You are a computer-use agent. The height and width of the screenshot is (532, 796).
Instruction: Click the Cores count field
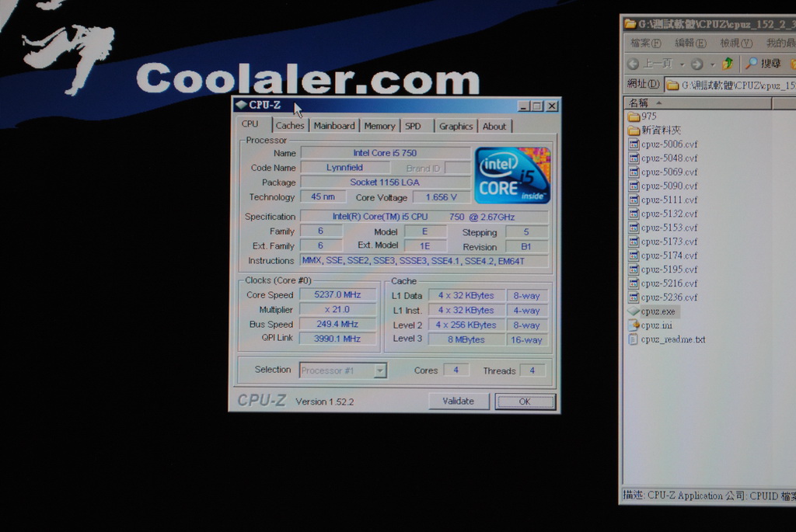pos(456,370)
